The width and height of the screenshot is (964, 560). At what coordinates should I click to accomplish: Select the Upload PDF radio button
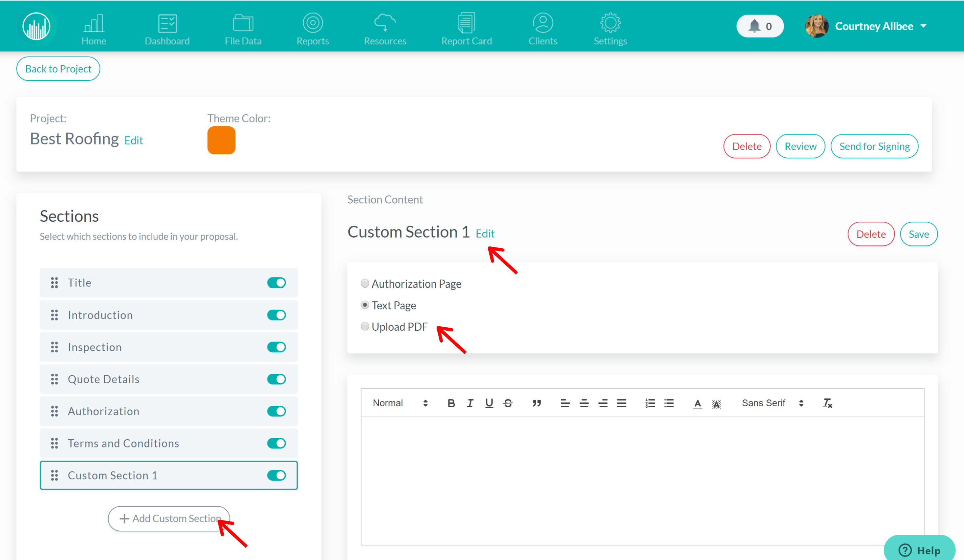pyautogui.click(x=365, y=327)
